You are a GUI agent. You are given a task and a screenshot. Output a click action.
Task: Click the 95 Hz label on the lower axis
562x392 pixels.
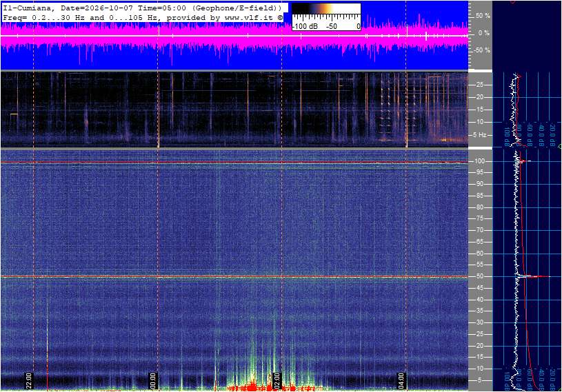[479, 172]
